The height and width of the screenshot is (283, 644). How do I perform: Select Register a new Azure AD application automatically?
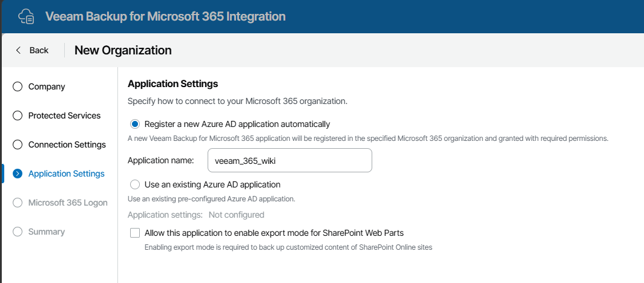[x=135, y=124]
